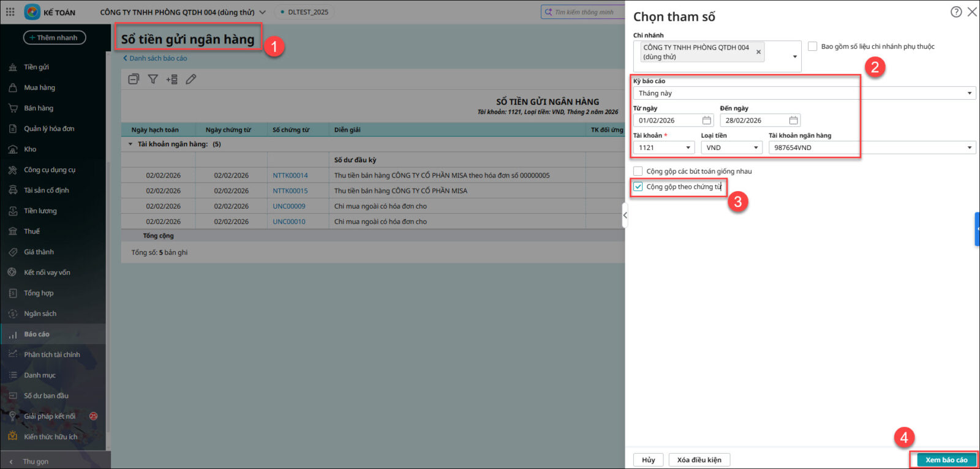
Task: Enable Bao gồm số liệu chi nhánh phụ thuộc
Action: (x=812, y=47)
